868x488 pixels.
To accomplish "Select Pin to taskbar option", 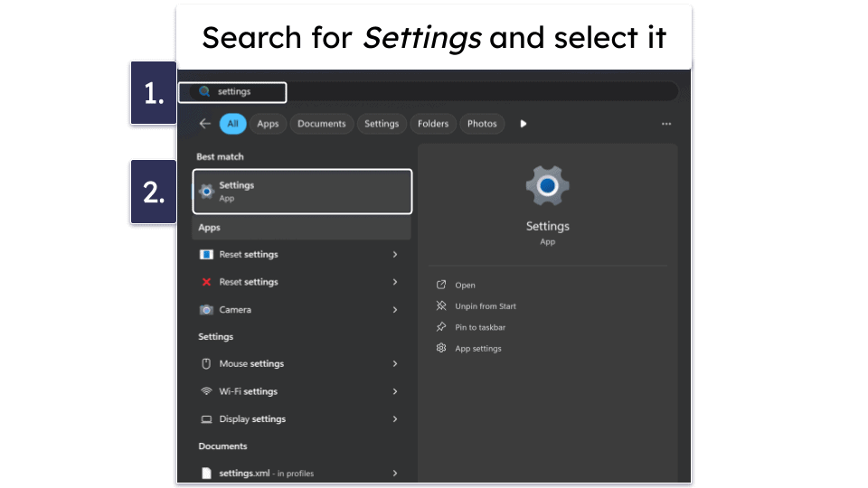I will point(479,327).
